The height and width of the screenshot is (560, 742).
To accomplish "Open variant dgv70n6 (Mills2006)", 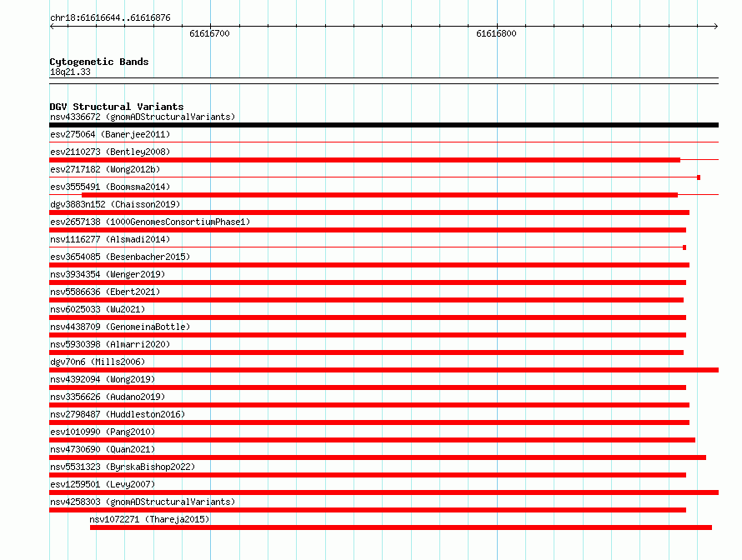I will (x=98, y=362).
